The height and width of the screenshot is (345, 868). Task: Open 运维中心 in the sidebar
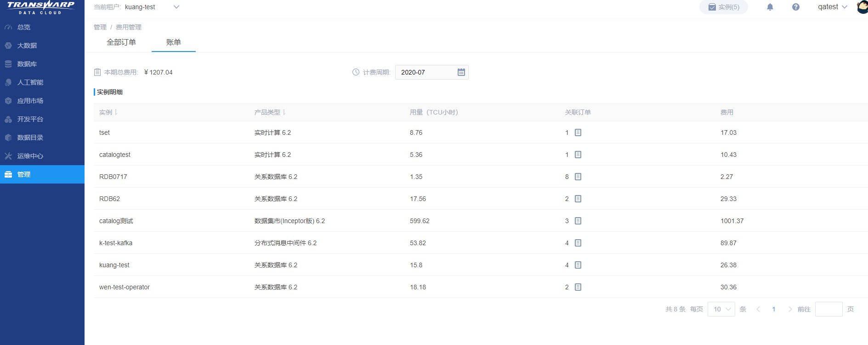pos(42,156)
